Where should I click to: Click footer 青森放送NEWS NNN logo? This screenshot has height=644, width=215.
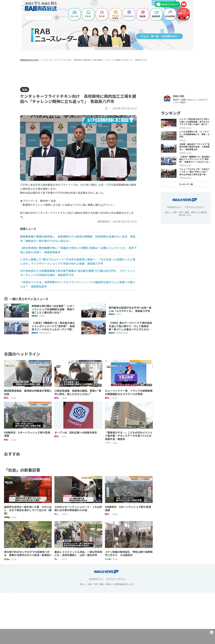tap(106, 571)
